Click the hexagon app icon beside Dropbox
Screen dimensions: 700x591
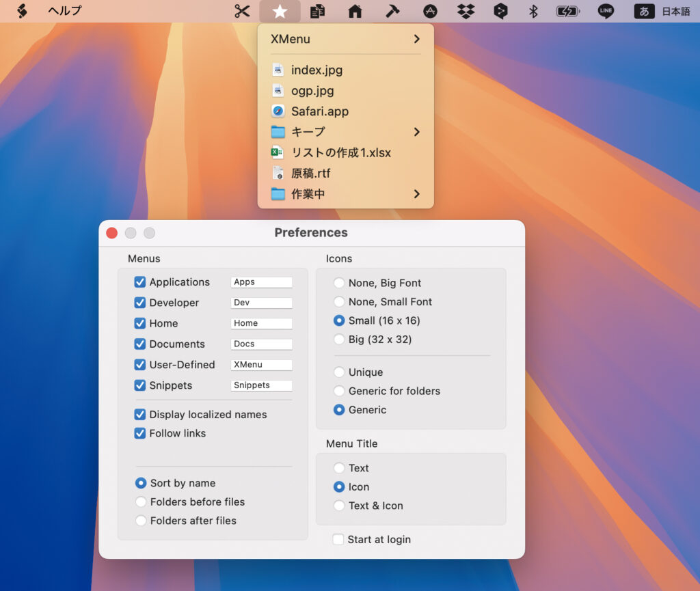500,11
